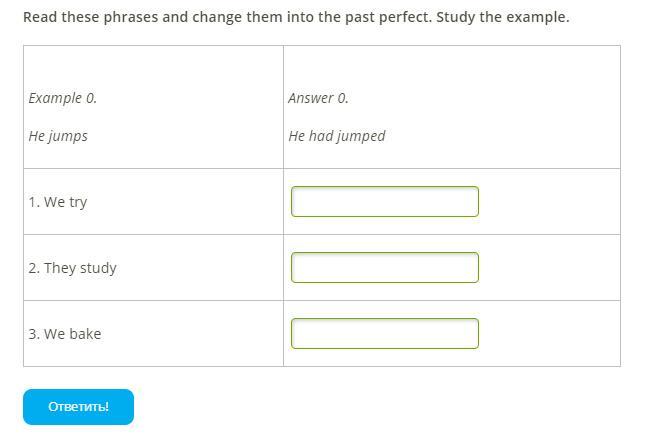The image size is (654, 445).
Task: Click the word "phrases" in the instruction
Action: (131, 17)
